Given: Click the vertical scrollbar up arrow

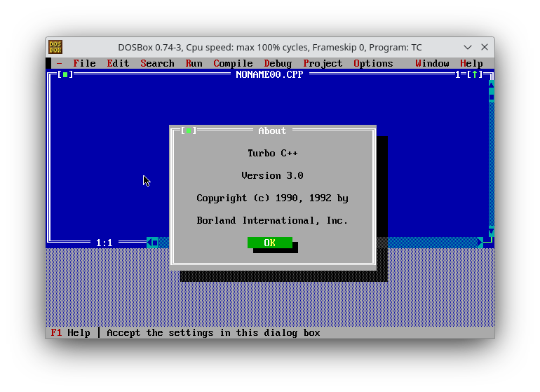Looking at the screenshot, I should (x=492, y=84).
